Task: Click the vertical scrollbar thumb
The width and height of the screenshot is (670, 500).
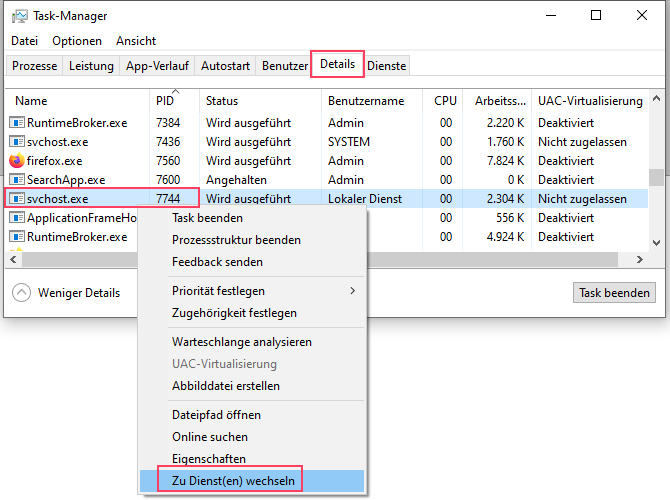Action: pyautogui.click(x=656, y=178)
